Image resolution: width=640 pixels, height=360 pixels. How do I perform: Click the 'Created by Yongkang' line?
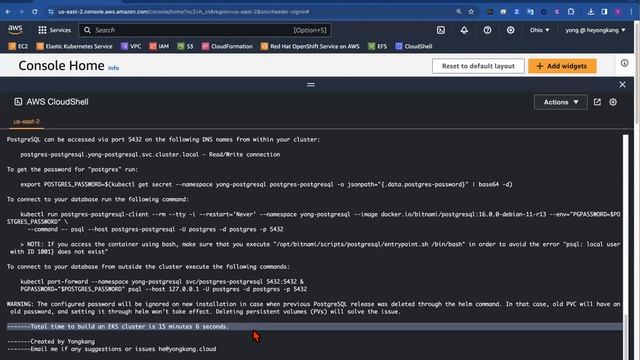pos(51,341)
